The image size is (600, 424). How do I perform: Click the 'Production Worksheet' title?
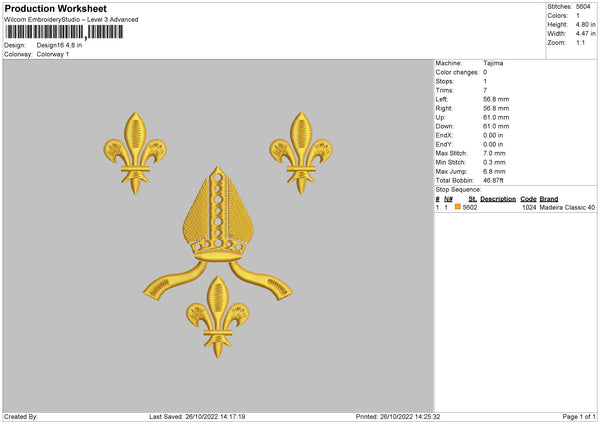[x=56, y=8]
